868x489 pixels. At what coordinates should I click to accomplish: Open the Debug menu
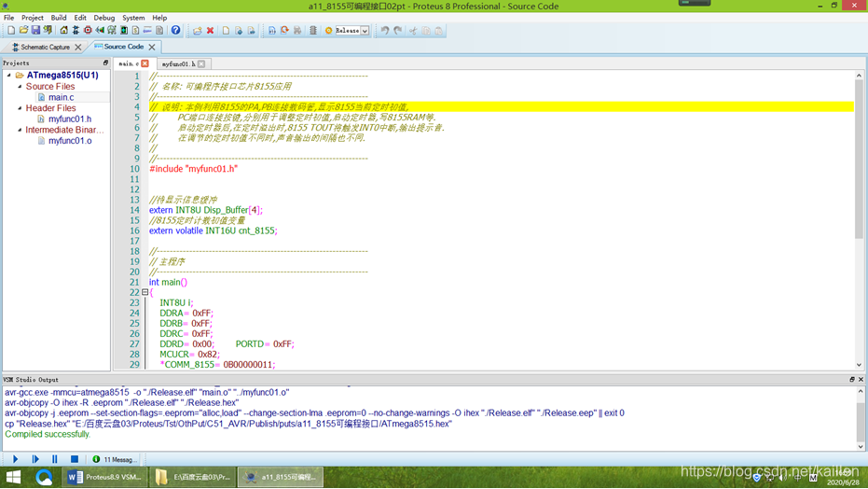pyautogui.click(x=104, y=18)
